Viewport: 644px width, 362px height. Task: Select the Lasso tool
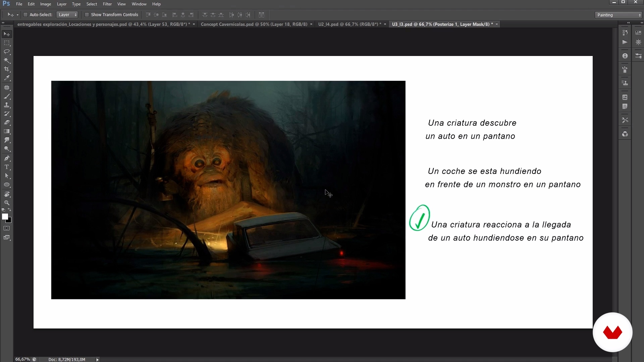pyautogui.click(x=7, y=52)
